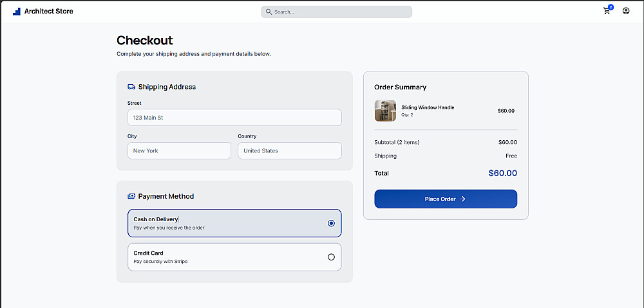Click the Sliding Window Handle product thumbnail

point(385,111)
